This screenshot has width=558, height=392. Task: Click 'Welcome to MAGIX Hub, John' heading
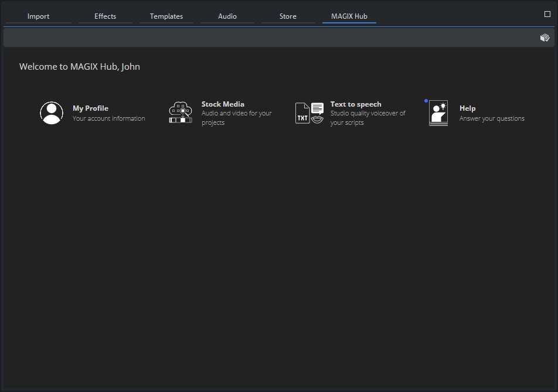80,67
